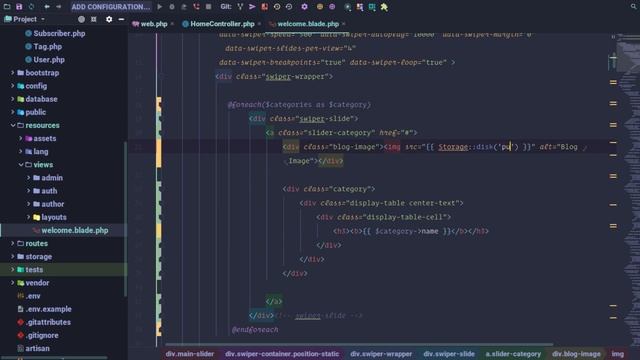
Task: Click a.slider-category breadcrumb
Action: click(x=513, y=354)
